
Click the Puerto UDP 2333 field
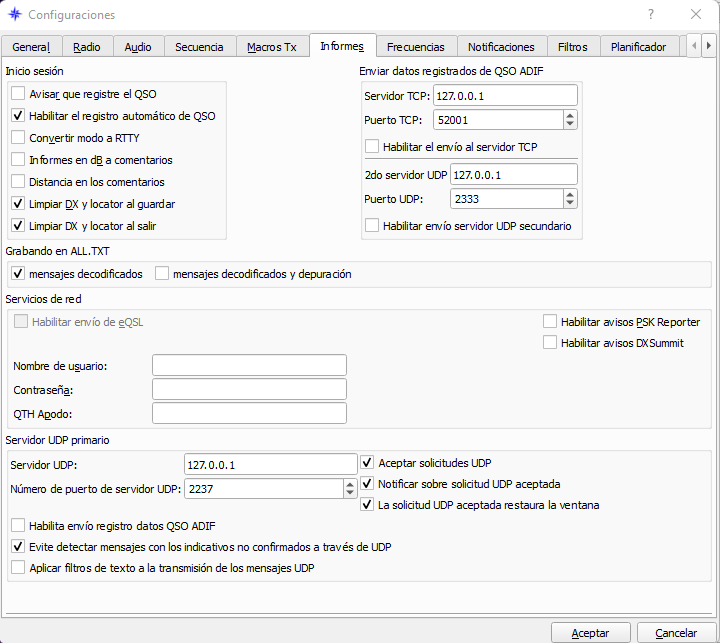[x=506, y=199]
